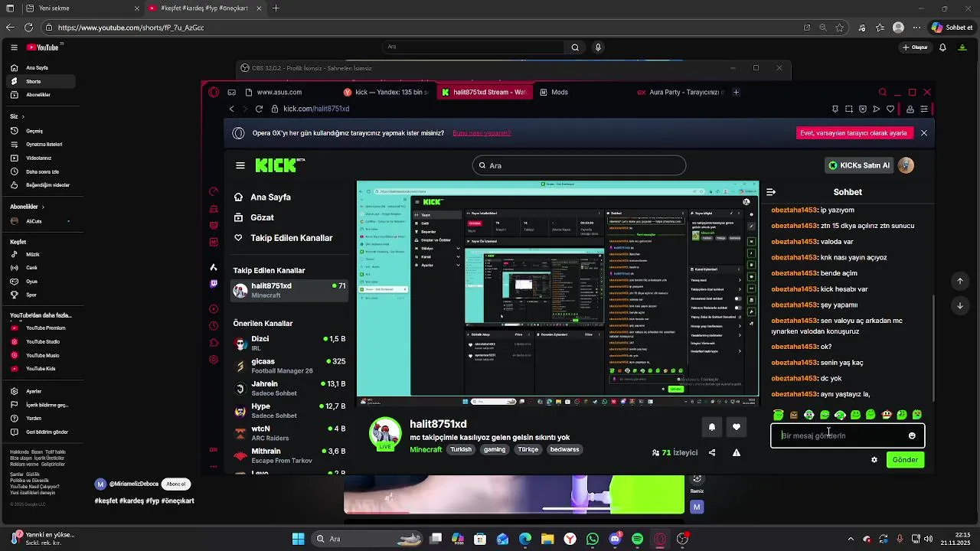Click the YouTube search magnifier button
This screenshot has width=980, height=551.
(x=575, y=47)
